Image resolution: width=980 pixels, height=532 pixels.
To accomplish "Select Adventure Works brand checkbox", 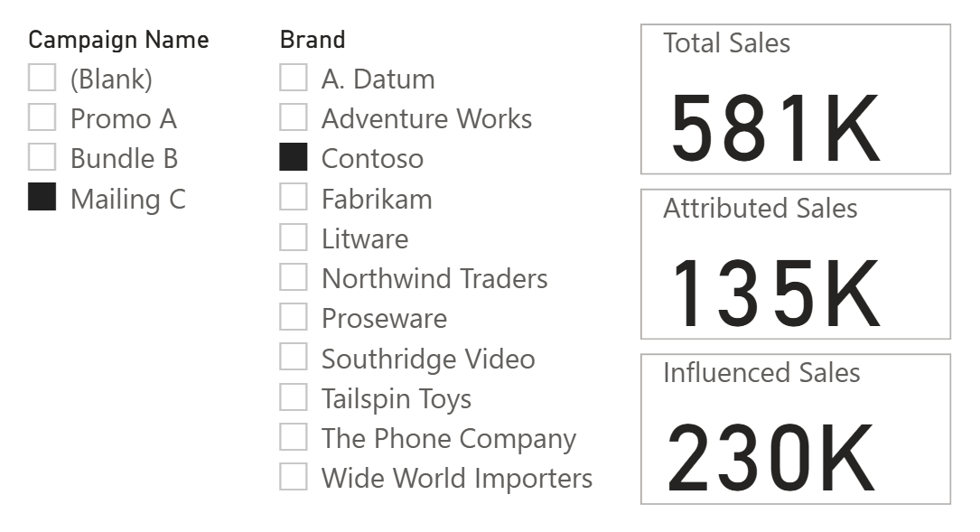I will click(x=294, y=118).
